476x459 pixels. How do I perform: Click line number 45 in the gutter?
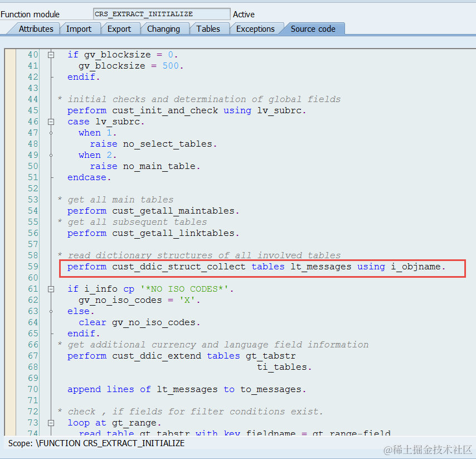[33, 110]
